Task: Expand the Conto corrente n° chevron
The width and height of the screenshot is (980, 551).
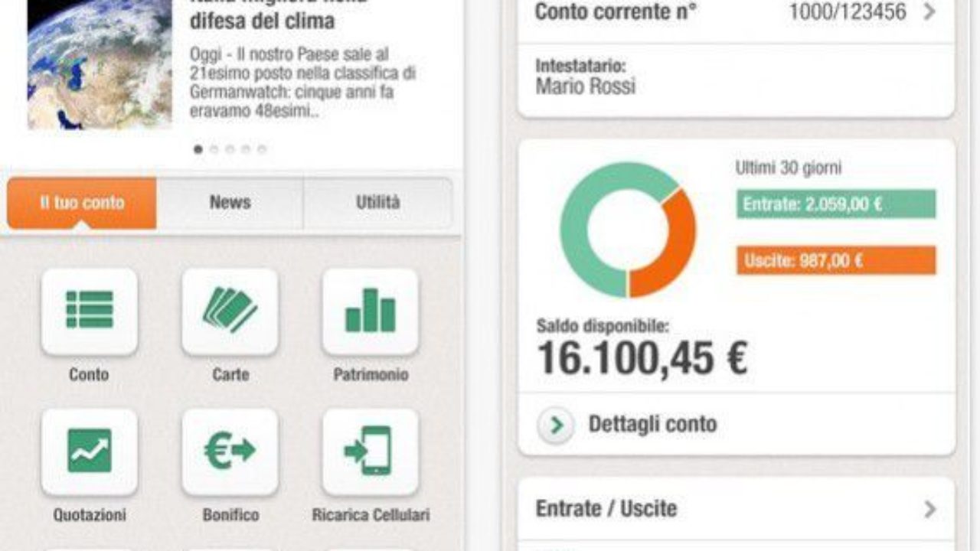Action: tap(929, 12)
